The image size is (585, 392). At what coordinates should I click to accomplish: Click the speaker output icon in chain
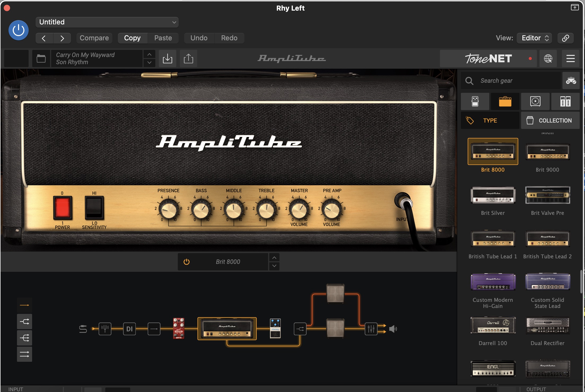pyautogui.click(x=393, y=329)
